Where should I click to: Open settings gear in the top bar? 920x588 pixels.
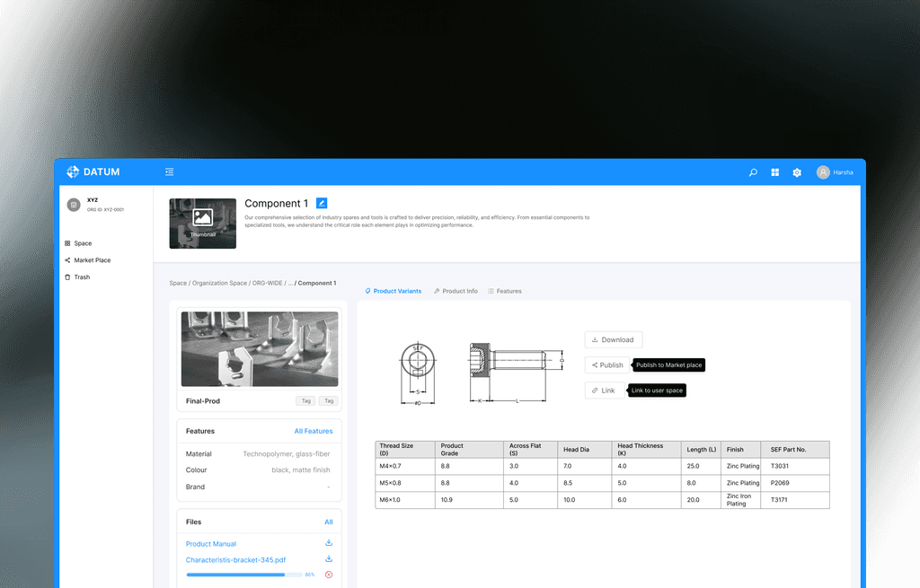[796, 171]
